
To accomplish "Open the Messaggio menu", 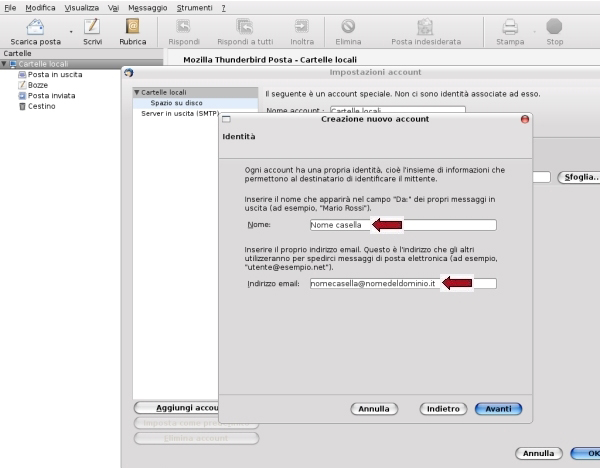I will 148,8.
